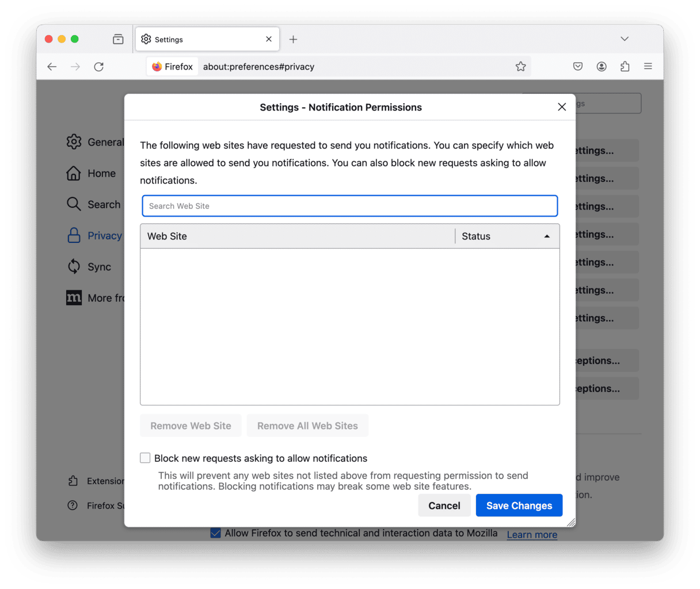Click the Search Web Site field

pos(349,206)
